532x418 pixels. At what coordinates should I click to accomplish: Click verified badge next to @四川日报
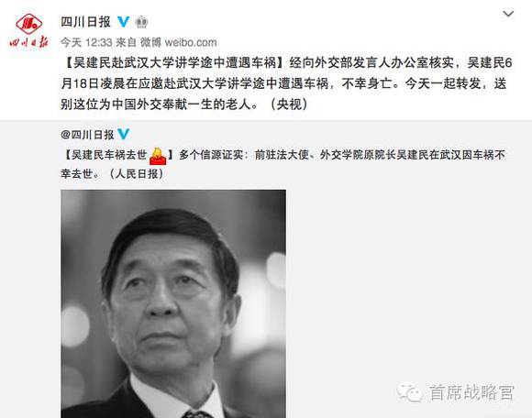124,134
